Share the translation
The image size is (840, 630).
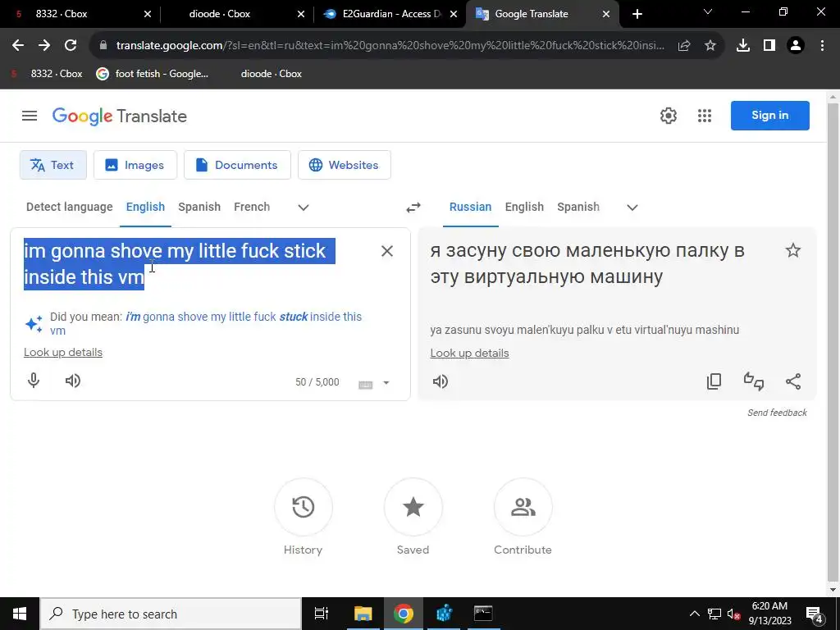793,381
